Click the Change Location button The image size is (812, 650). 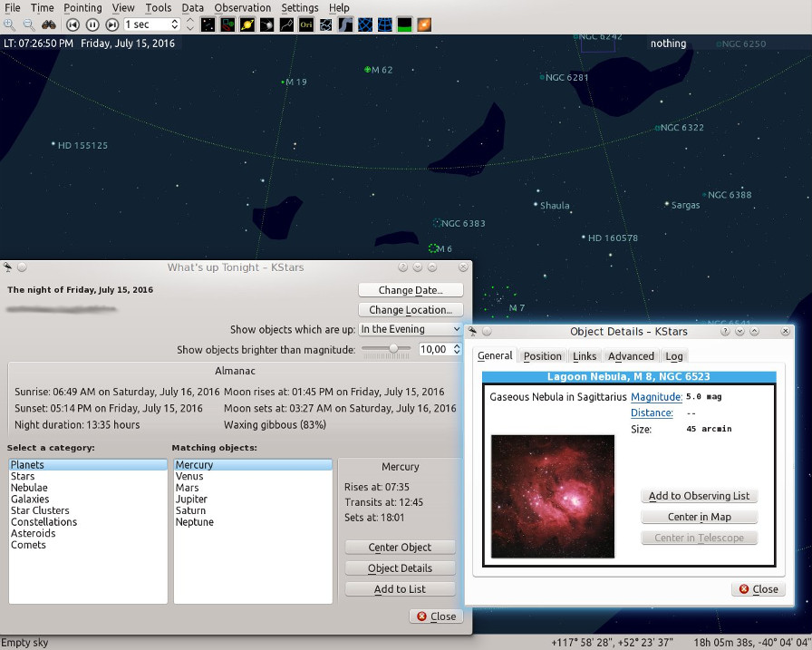[x=411, y=310]
